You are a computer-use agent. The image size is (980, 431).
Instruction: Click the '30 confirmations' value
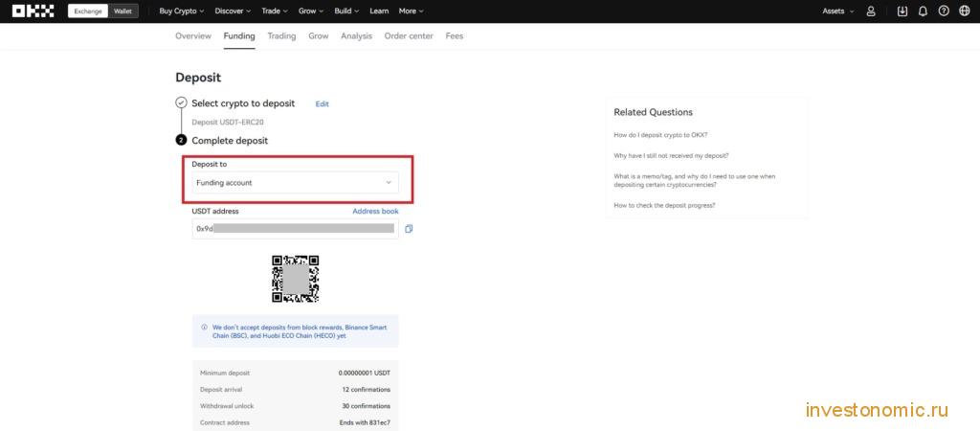367,407
